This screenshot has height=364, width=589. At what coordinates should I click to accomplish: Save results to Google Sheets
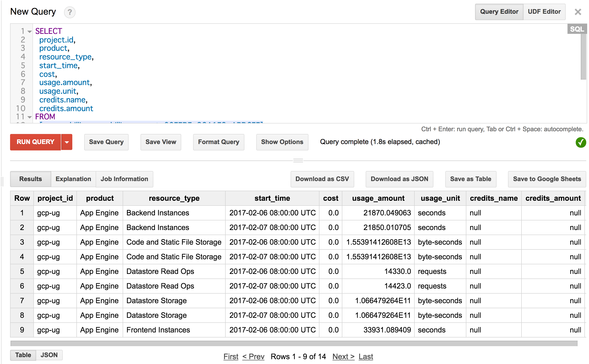547,179
